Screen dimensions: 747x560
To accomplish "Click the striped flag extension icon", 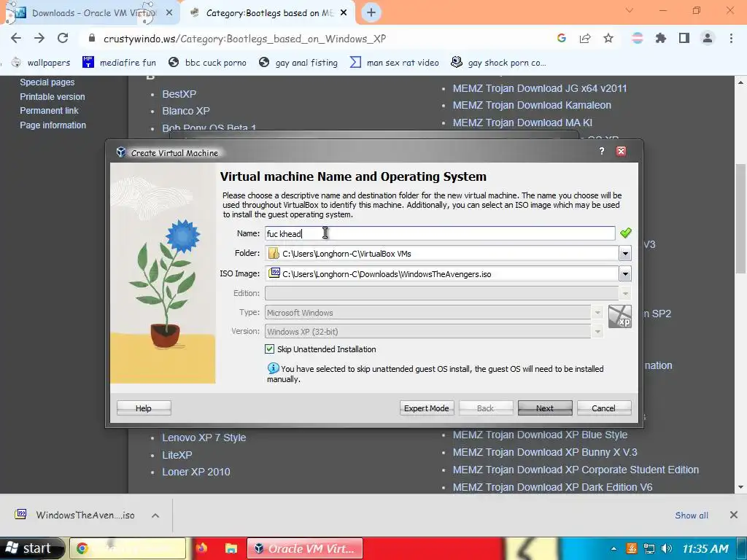I will (637, 38).
